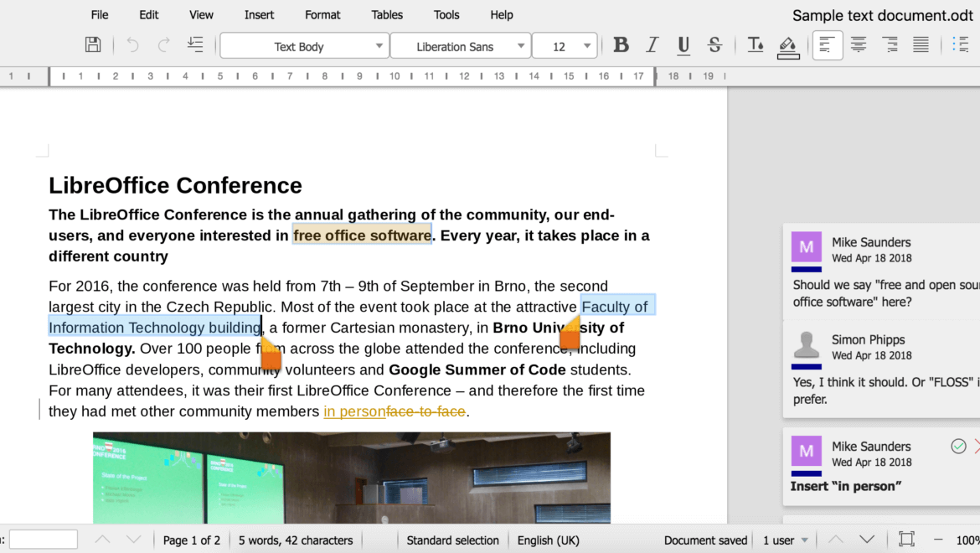The width and height of the screenshot is (980, 553).
Task: Toggle bold formatting
Action: coord(621,45)
